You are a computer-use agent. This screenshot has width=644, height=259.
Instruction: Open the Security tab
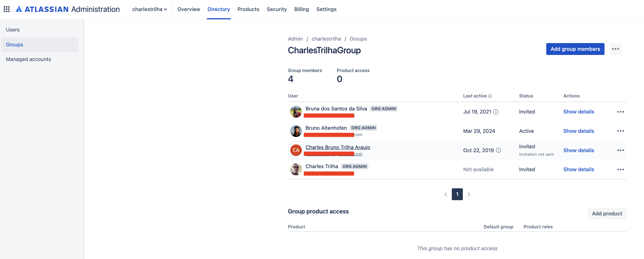click(x=277, y=9)
